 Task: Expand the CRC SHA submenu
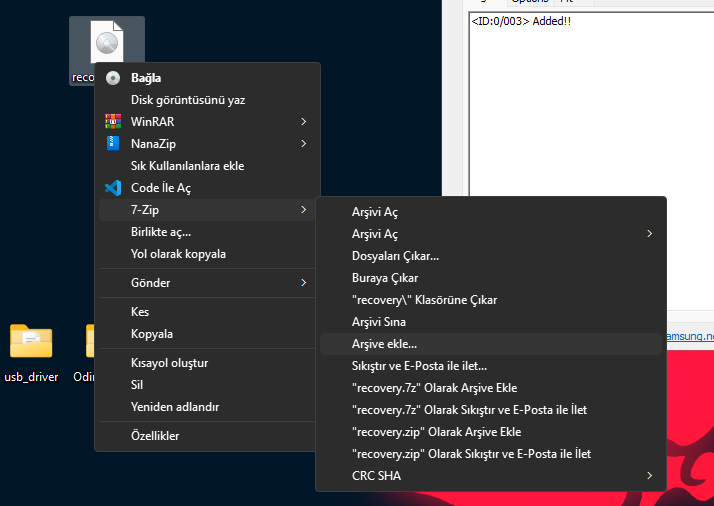(649, 476)
